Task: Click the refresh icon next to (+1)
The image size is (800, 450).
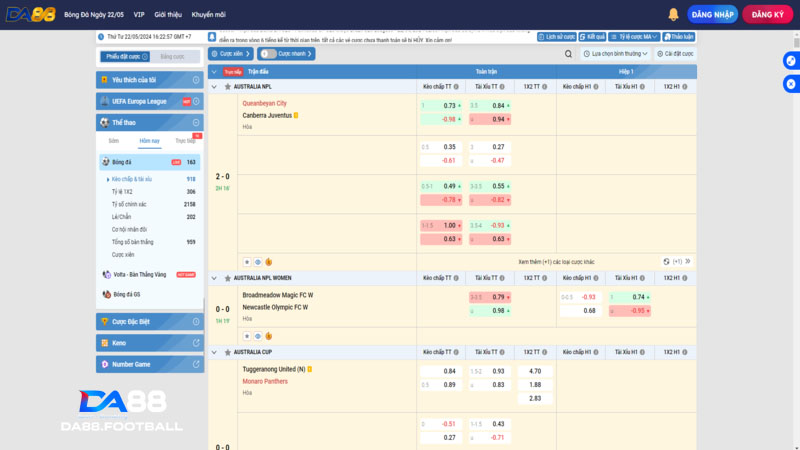Action: coord(667,262)
